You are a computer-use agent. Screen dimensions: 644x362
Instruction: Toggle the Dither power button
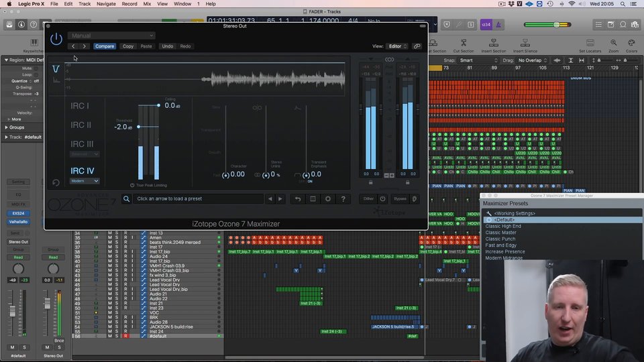point(383,198)
